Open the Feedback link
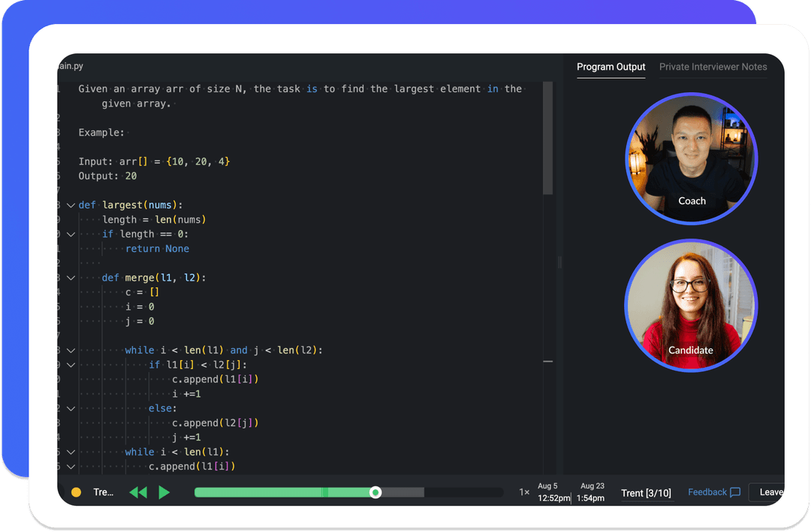Viewport: 811px width, 532px height. tap(707, 492)
